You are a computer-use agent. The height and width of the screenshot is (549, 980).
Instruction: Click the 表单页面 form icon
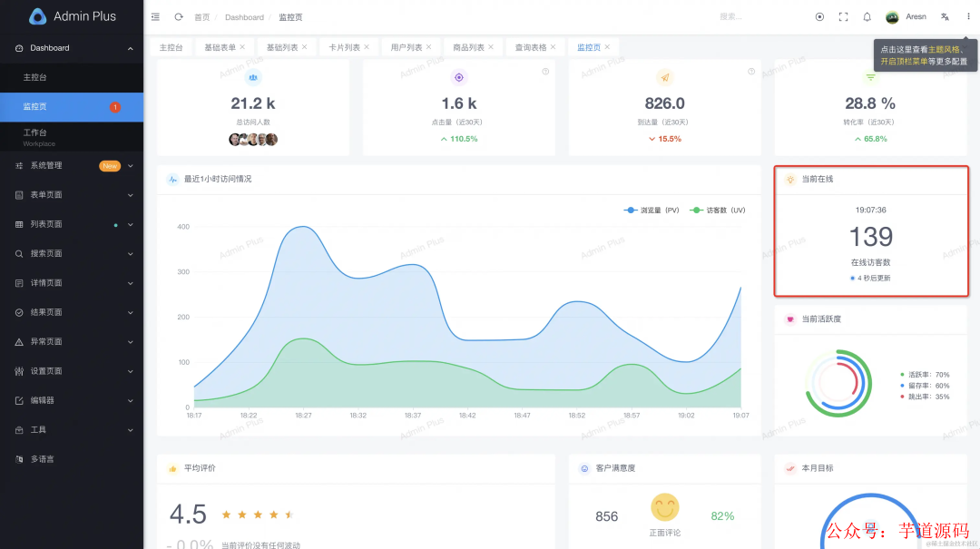pos(19,195)
